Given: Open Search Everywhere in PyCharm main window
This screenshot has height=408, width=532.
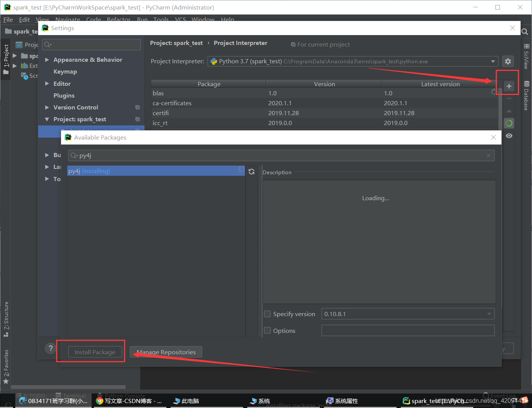Looking at the screenshot, I should [x=525, y=32].
